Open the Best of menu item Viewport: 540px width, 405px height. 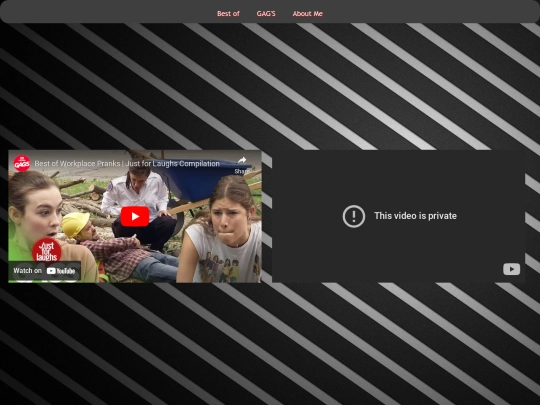tap(228, 14)
